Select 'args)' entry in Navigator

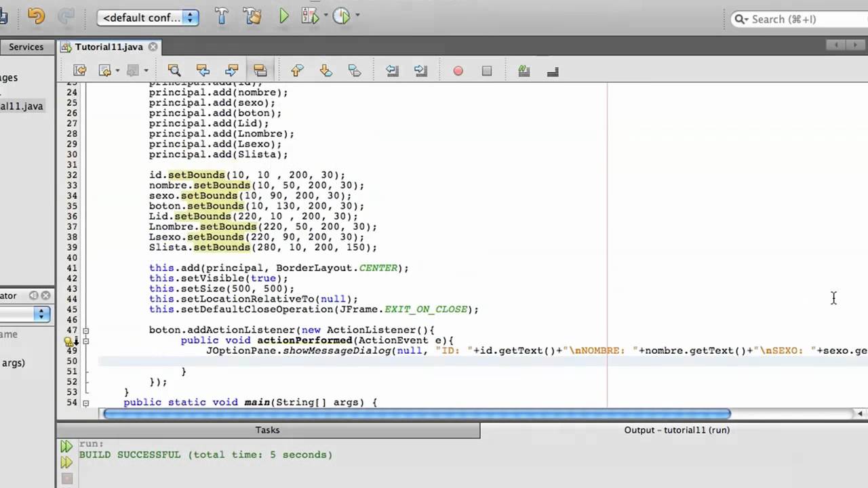click(12, 363)
